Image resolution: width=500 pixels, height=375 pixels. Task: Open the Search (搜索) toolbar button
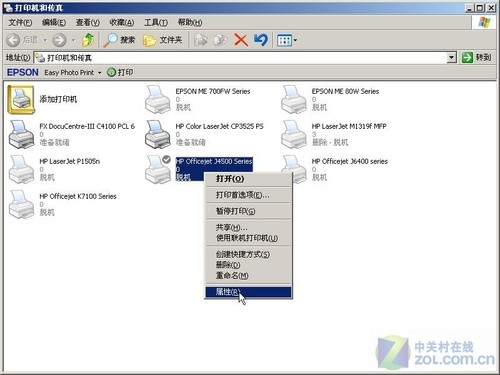pos(119,40)
